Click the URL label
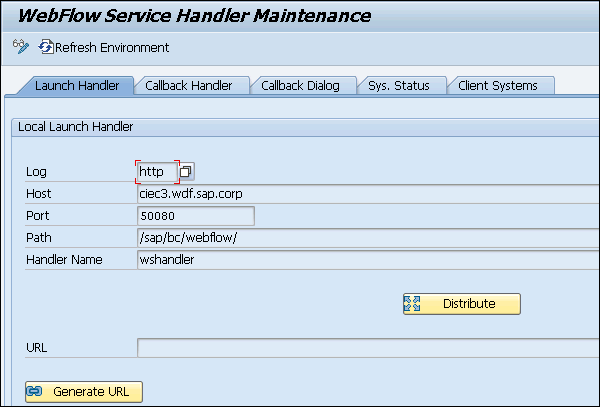The image size is (600, 407). coord(37,348)
